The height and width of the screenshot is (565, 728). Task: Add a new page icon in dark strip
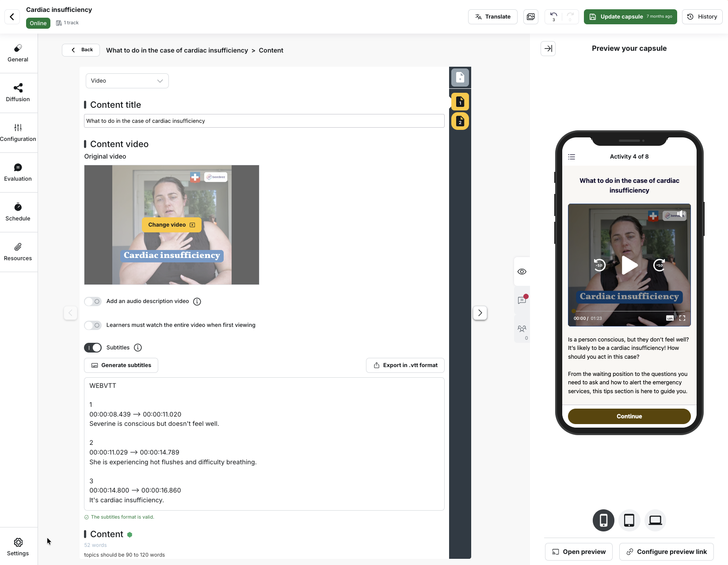click(x=460, y=77)
